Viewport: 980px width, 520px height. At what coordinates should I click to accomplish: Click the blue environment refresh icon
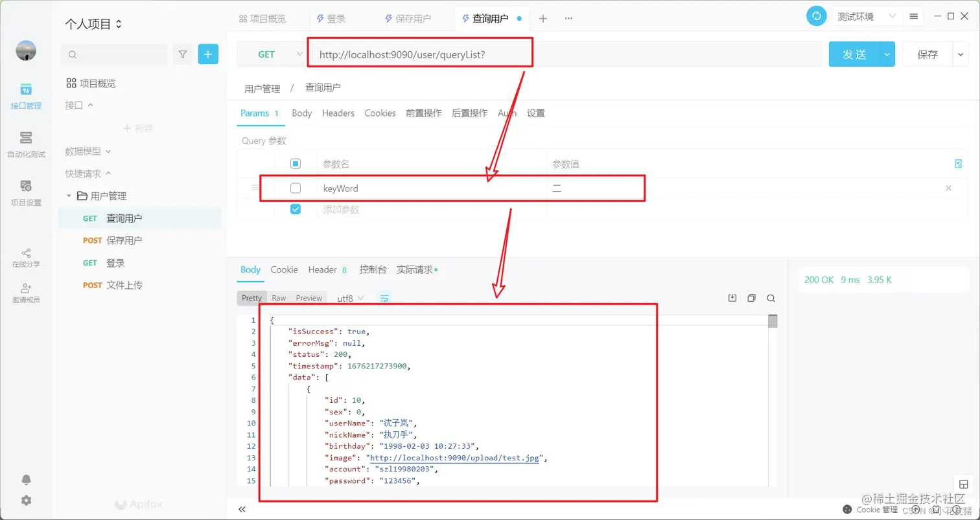[816, 16]
